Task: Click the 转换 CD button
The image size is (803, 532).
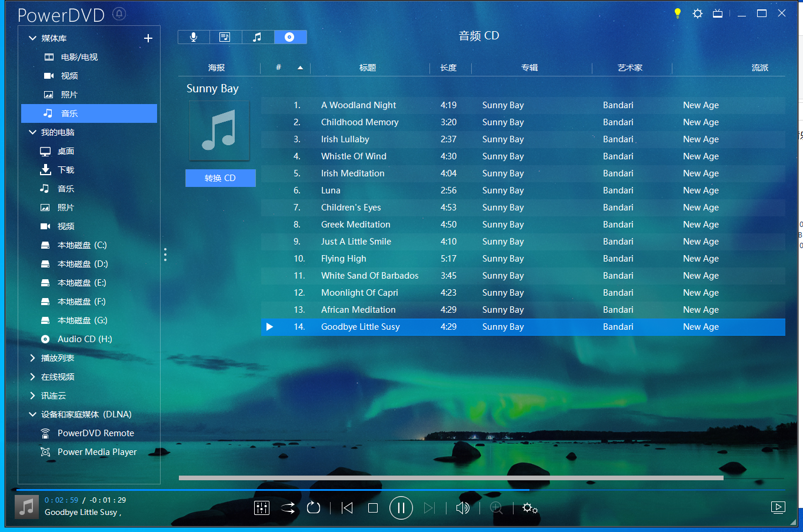Action: tap(221, 178)
